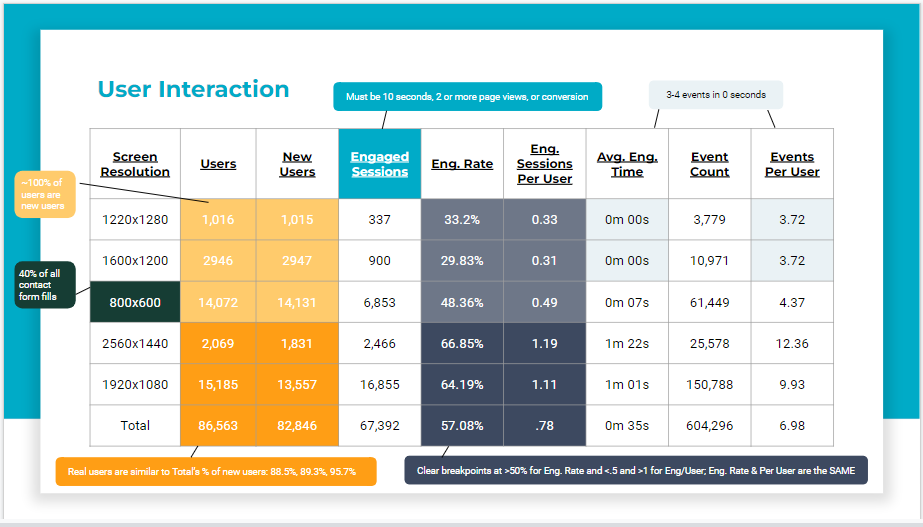Viewport: 923px width, 527px height.
Task: Select the teal engaged-session definition callout
Action: coord(467,96)
